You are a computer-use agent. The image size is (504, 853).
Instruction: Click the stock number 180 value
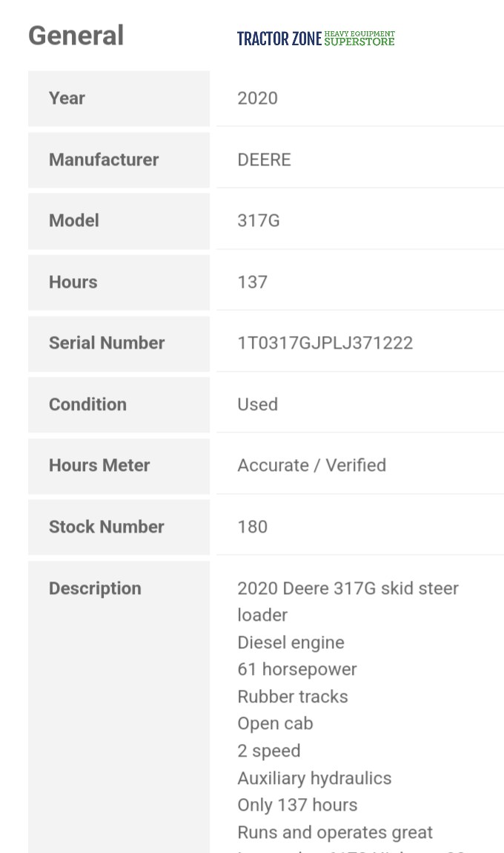coord(252,527)
